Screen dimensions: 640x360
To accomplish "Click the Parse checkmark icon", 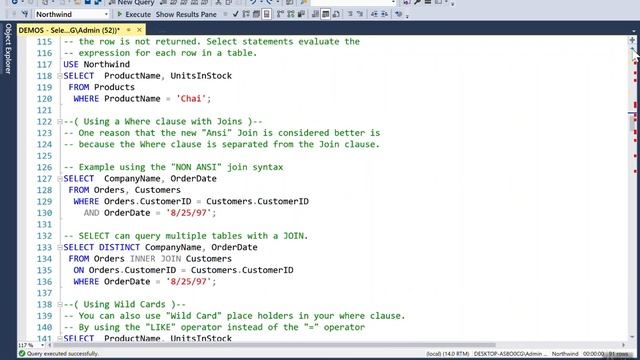I will (236, 14).
